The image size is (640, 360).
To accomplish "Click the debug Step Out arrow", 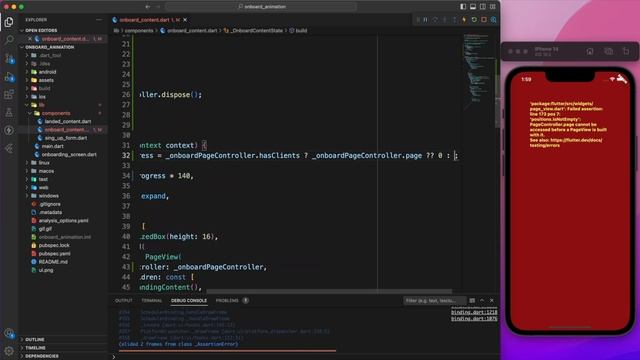I will coord(454,20).
